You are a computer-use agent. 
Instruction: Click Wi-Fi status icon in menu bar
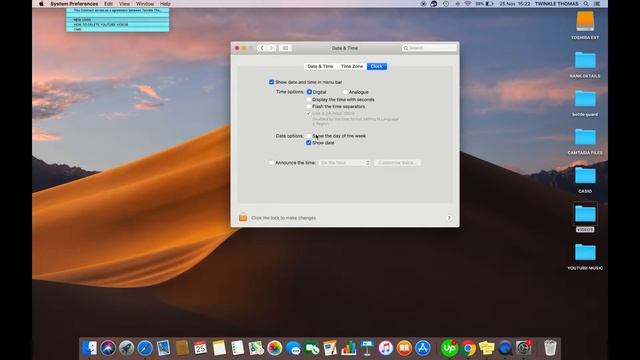pos(468,4)
